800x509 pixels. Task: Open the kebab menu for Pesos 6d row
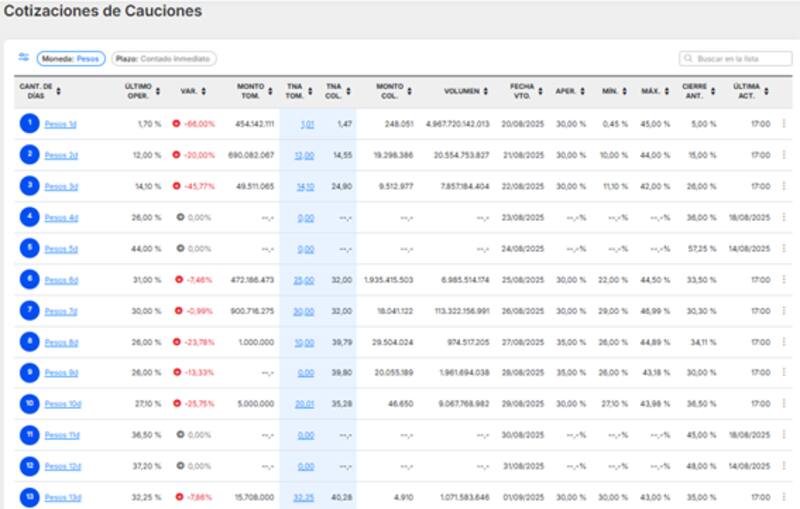[783, 280]
